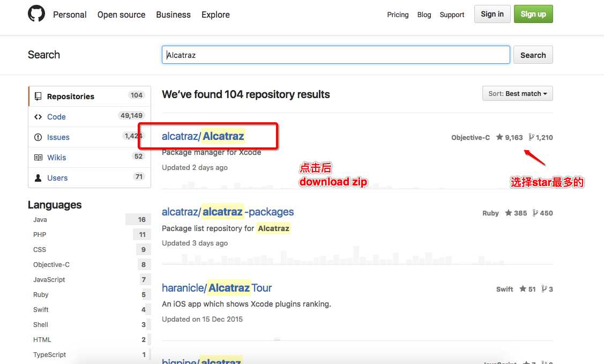This screenshot has height=364, width=604.
Task: Click the star icon next to 385
Action: coord(508,213)
